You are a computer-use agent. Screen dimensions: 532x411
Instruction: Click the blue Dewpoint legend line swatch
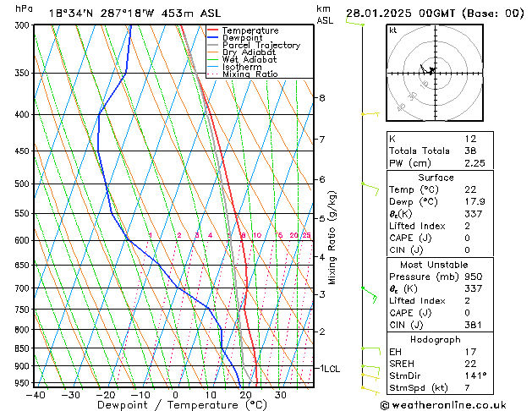click(x=213, y=37)
